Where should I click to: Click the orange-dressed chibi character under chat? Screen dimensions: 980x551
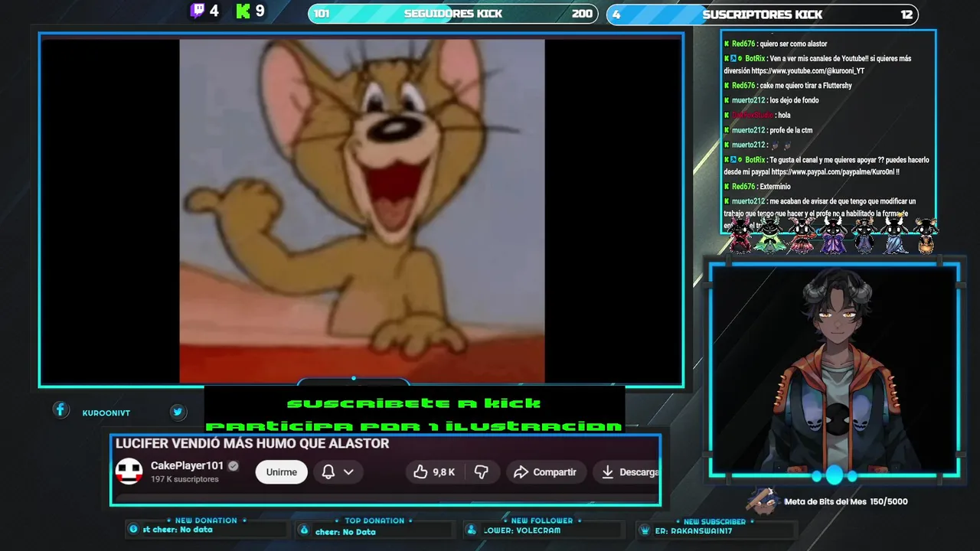[x=926, y=235]
